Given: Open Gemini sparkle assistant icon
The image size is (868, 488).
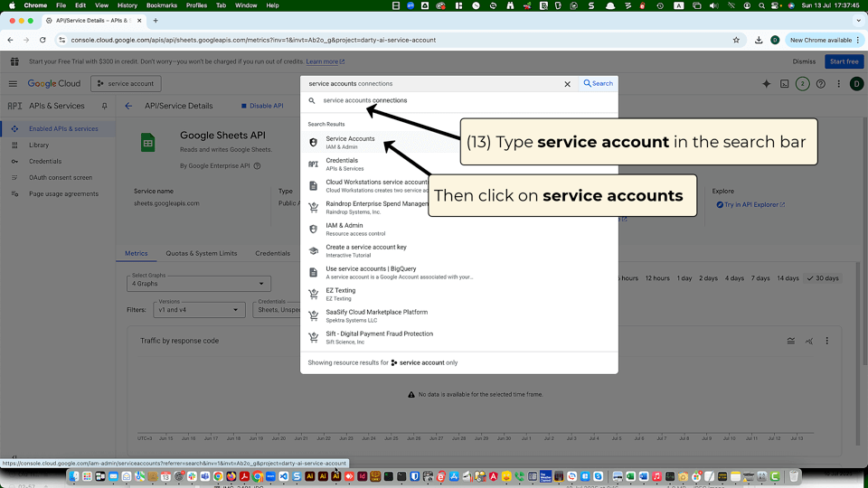Looking at the screenshot, I should coord(766,83).
